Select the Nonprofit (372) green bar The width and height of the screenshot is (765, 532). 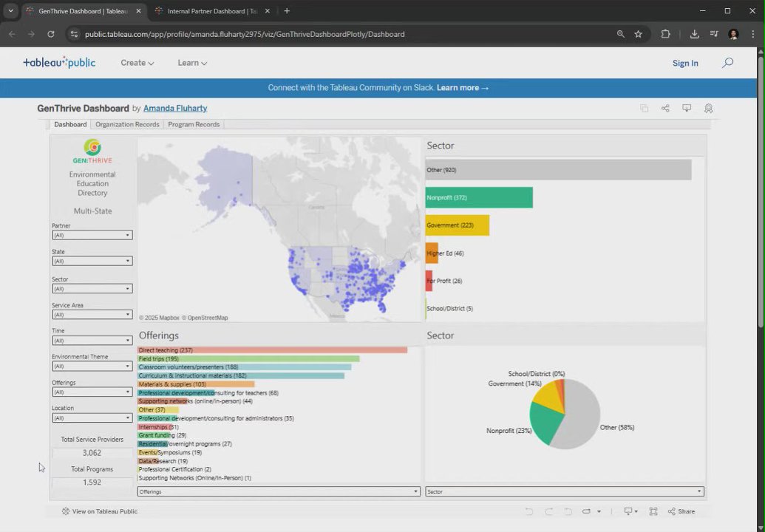tap(479, 197)
